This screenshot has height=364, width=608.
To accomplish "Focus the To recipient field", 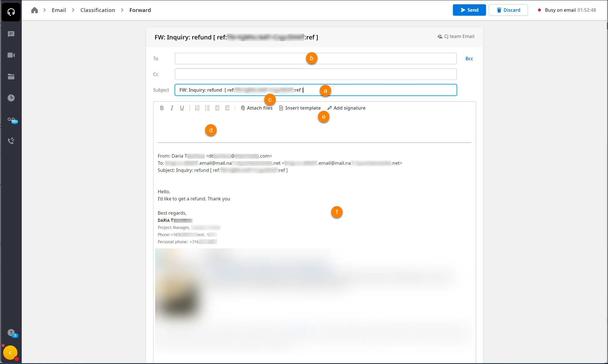I will pos(316,59).
